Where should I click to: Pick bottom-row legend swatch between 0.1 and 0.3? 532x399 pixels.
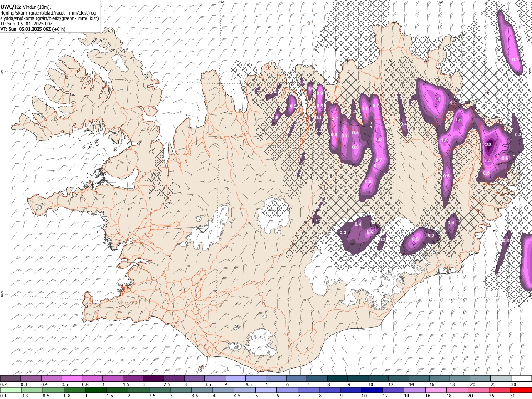coord(10,390)
